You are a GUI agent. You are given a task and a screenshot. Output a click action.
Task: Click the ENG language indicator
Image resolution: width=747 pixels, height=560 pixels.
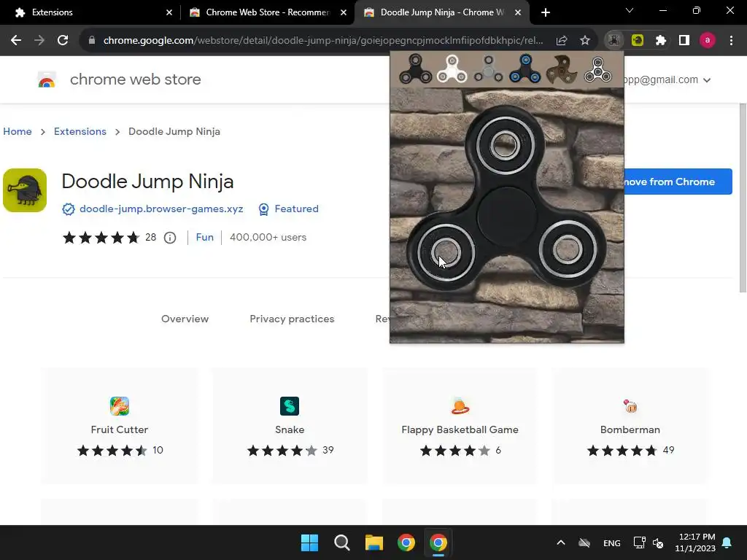click(x=612, y=542)
